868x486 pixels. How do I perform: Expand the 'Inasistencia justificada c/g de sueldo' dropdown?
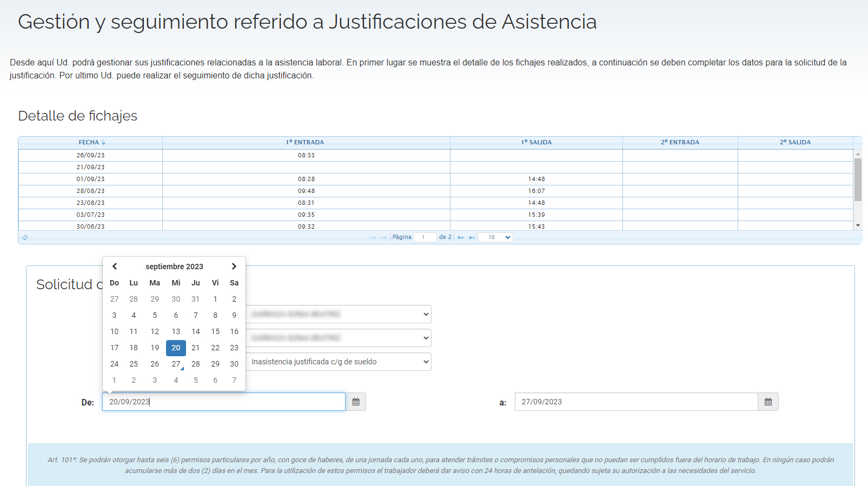[x=339, y=362]
